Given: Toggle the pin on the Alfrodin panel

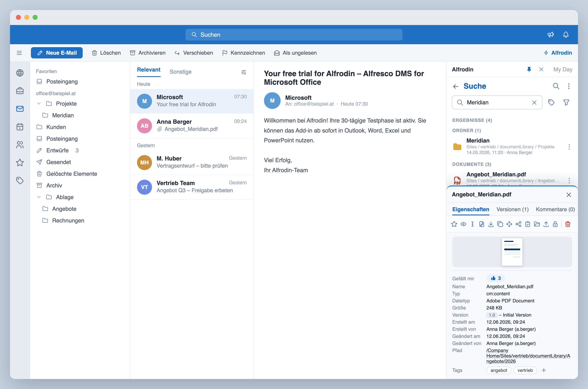Looking at the screenshot, I should pyautogui.click(x=529, y=69).
